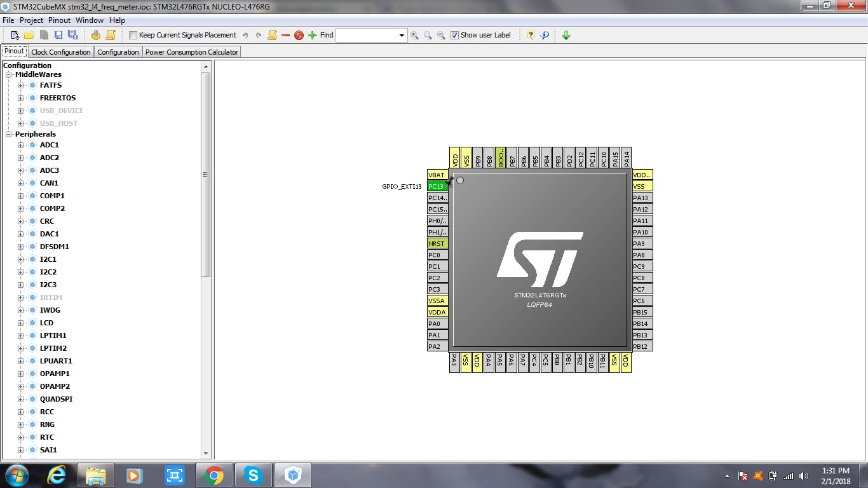Click the configuration panel vertical scrollbar
The height and width of the screenshot is (488, 868).
205,174
